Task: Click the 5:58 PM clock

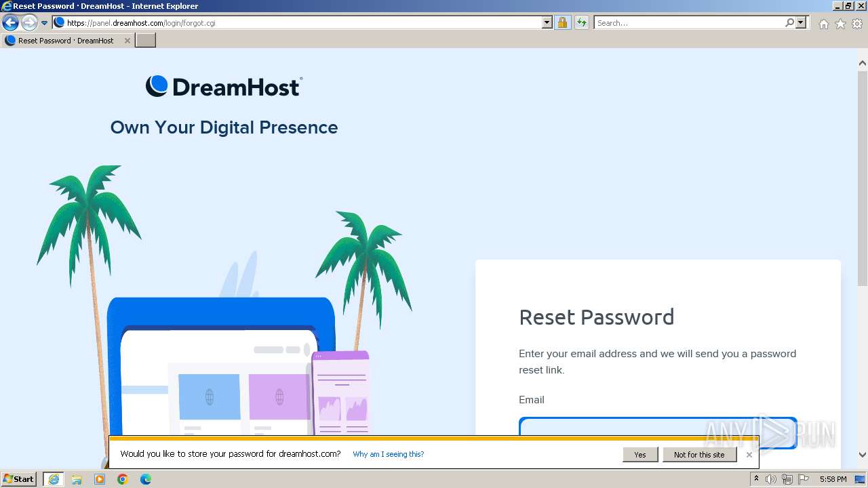Action: [x=833, y=479]
